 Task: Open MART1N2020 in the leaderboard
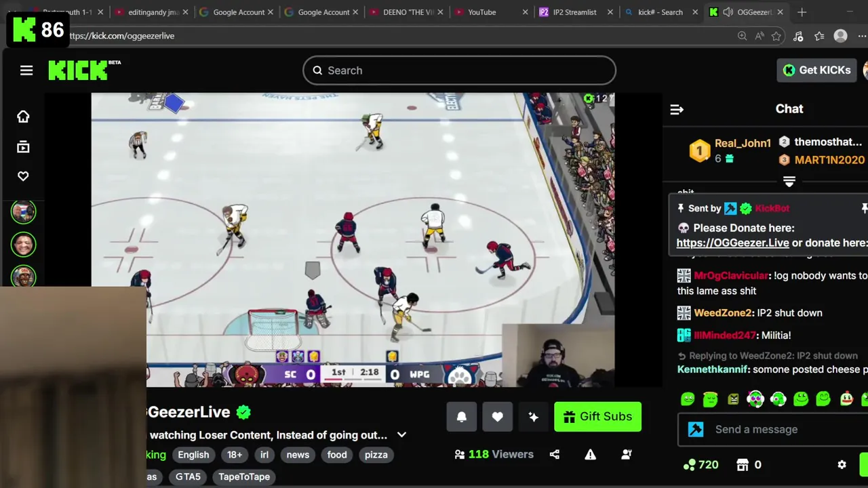[829, 160]
